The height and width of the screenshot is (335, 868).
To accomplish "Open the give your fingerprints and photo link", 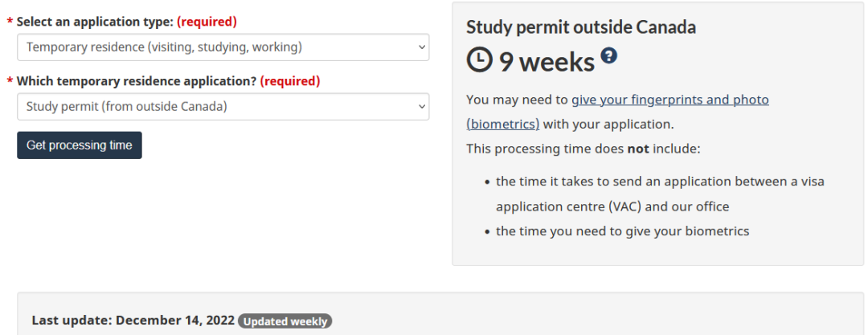I will point(670,100).
